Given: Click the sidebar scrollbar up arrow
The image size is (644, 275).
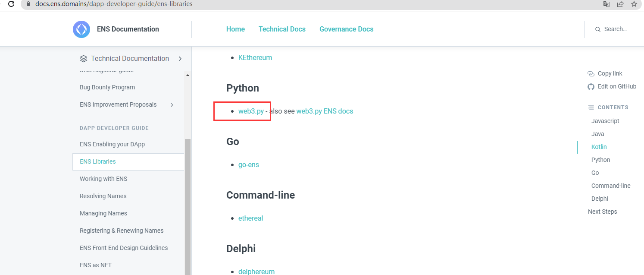Looking at the screenshot, I should tap(188, 75).
